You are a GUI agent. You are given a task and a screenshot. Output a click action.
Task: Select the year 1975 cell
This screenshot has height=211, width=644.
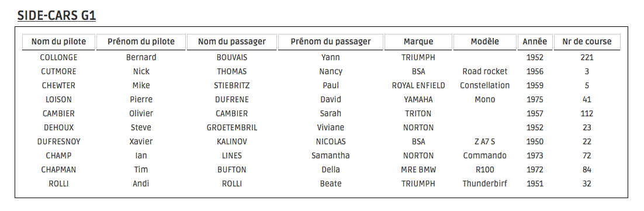click(535, 99)
